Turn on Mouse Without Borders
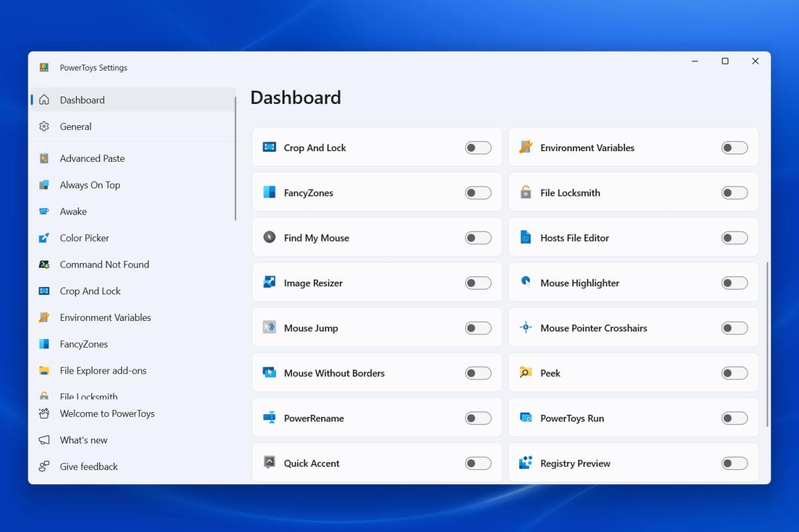The image size is (799, 532). [x=478, y=372]
